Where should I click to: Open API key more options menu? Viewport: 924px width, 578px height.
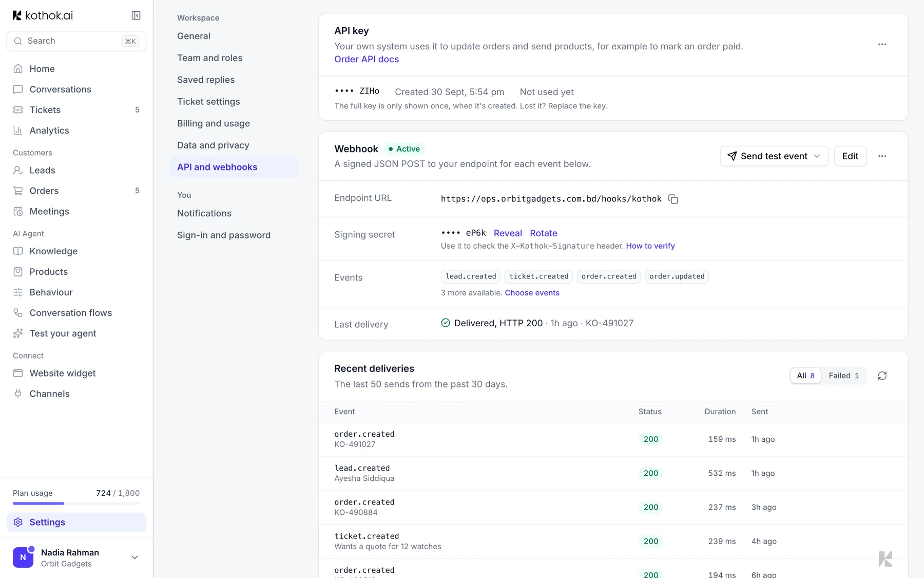tap(882, 44)
